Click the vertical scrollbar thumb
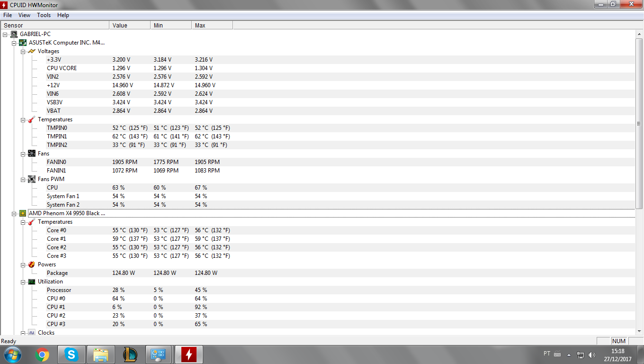This screenshot has height=364, width=644. coord(639,124)
